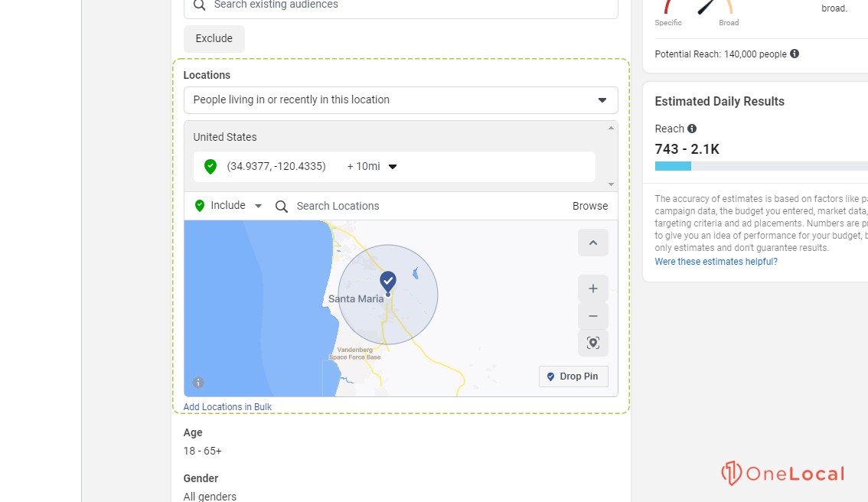Click the info icon next to Reach
Viewport: 868px width, 502px height.
coord(692,129)
